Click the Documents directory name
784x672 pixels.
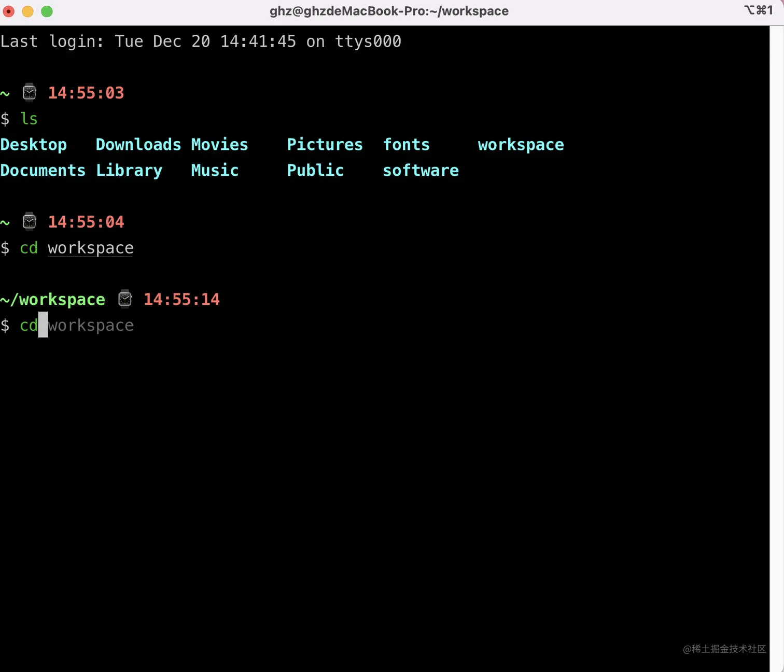(43, 170)
